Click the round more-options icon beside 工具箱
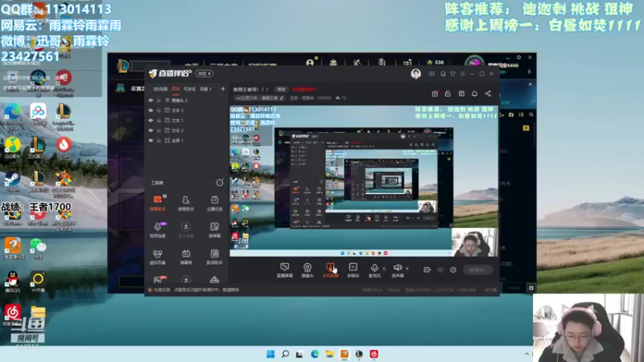This screenshot has width=644, height=362. [x=219, y=183]
